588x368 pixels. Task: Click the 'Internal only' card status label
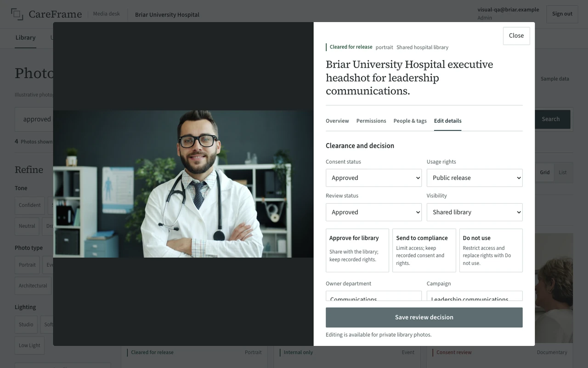[298, 352]
